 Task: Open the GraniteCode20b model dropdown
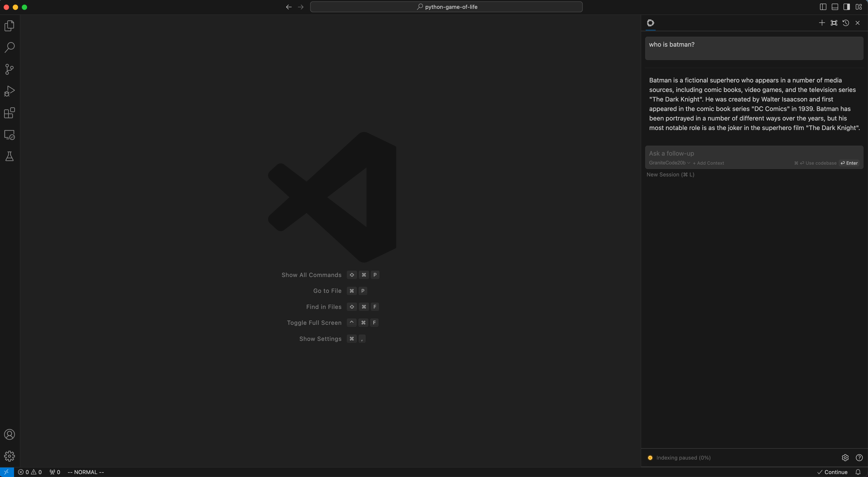click(669, 163)
